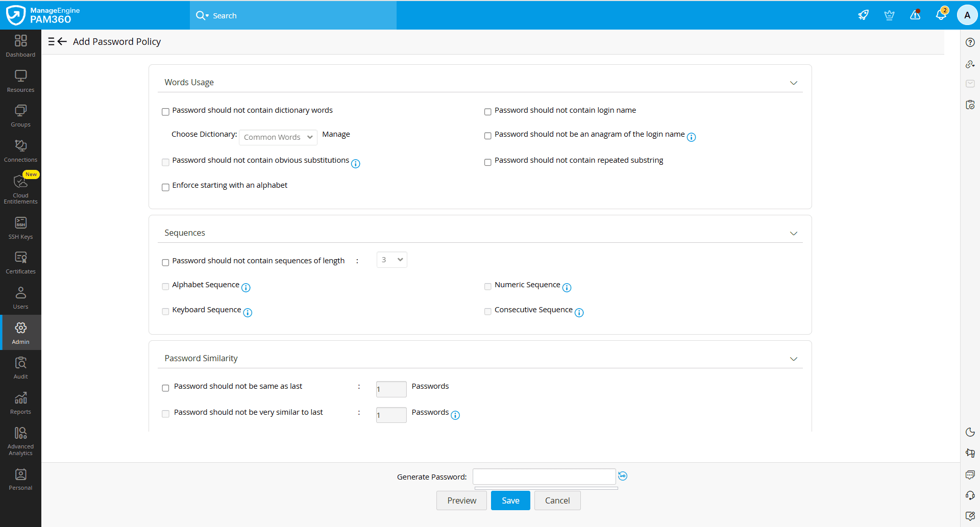Check Enforce starting with an alphabet

[165, 187]
